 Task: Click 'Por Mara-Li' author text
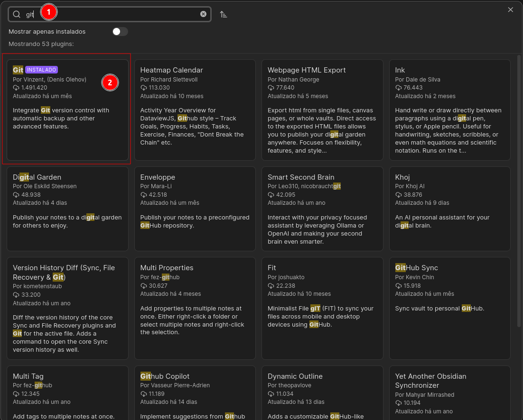(x=156, y=186)
